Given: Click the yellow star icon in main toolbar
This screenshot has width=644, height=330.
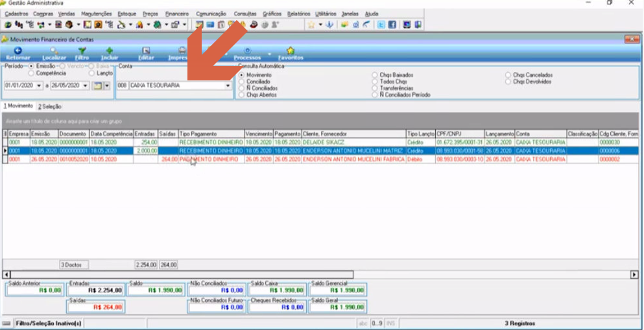Looking at the screenshot, I should click(x=311, y=25).
